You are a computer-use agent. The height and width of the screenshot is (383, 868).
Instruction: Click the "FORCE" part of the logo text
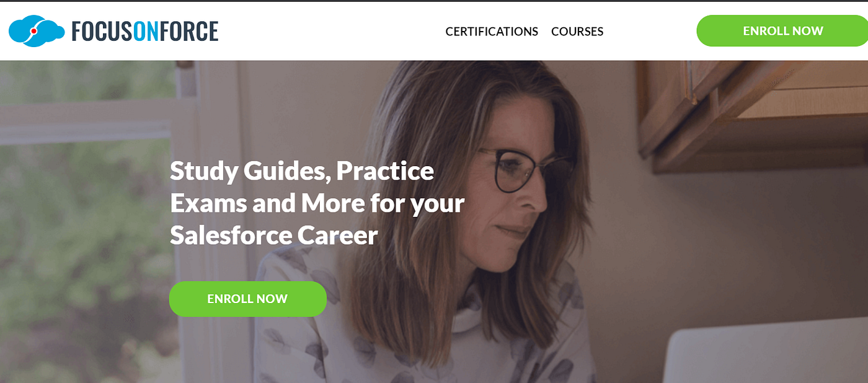coord(189,31)
